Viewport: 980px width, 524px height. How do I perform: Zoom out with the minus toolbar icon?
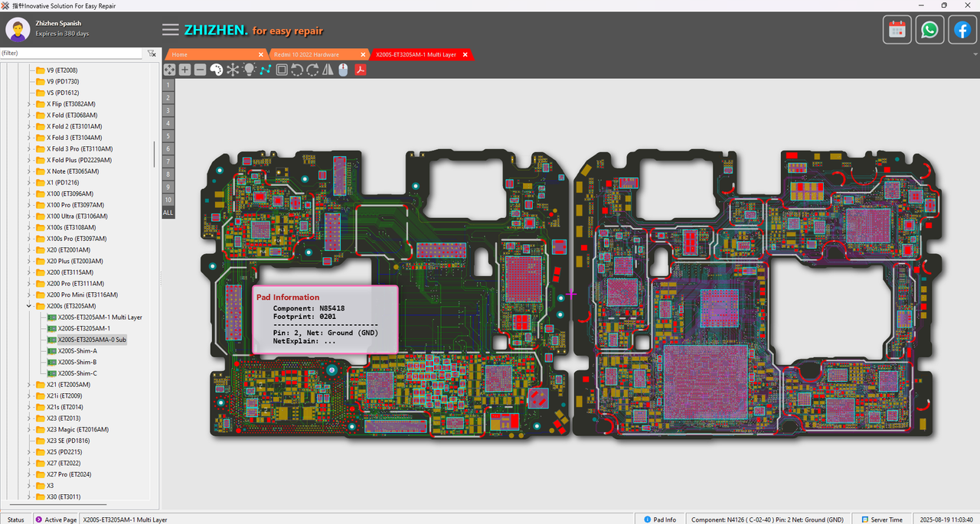pos(200,70)
